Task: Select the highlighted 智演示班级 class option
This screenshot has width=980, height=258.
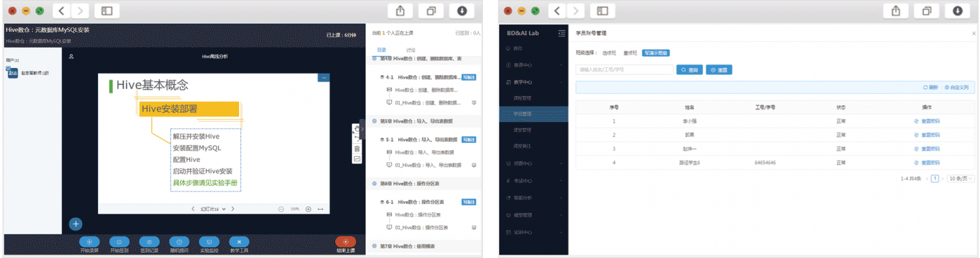Action: [x=655, y=53]
